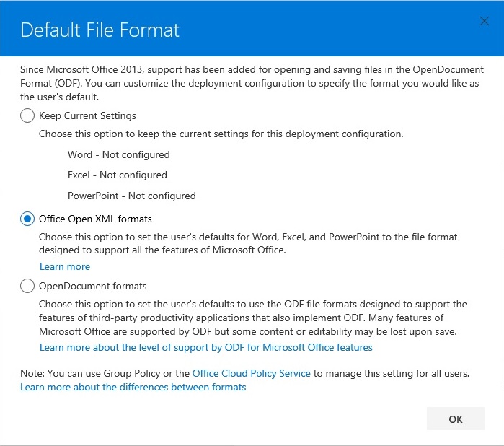Click the 'Keep Current Settings' label text

[x=87, y=115]
